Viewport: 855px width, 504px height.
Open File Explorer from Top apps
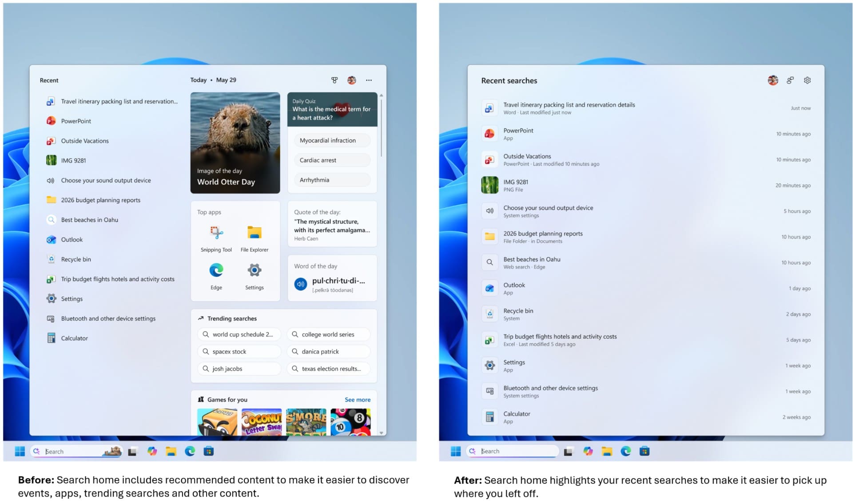255,238
